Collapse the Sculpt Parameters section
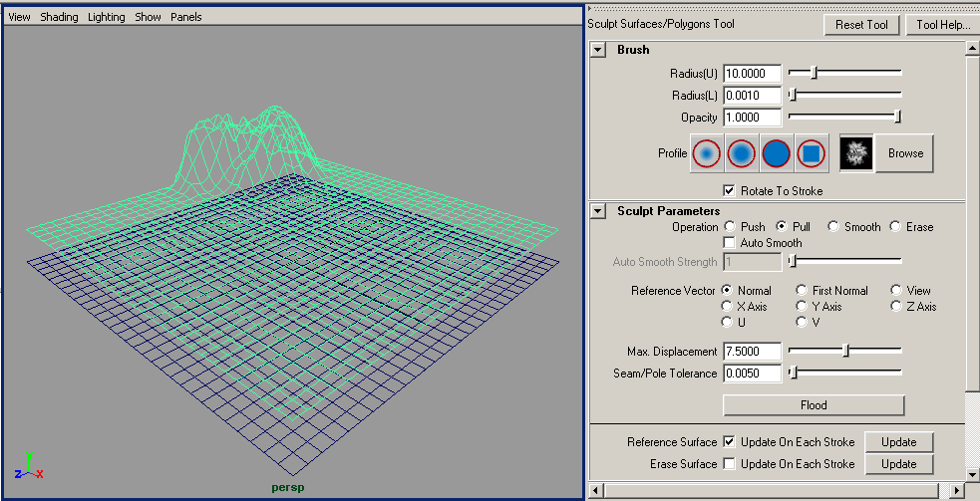The width and height of the screenshot is (980, 501). (x=597, y=211)
